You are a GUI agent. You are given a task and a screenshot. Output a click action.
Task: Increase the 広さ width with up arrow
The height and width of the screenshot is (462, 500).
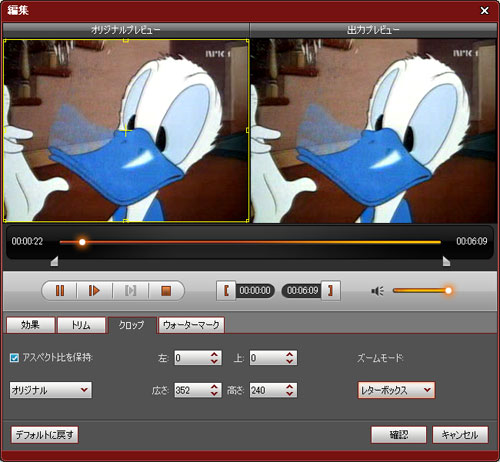[214, 387]
